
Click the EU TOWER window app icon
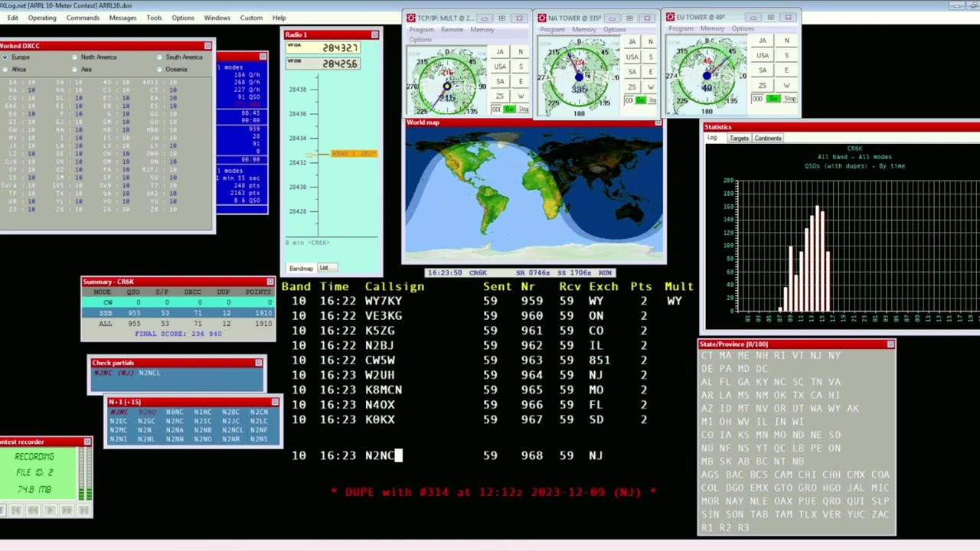pos(670,17)
